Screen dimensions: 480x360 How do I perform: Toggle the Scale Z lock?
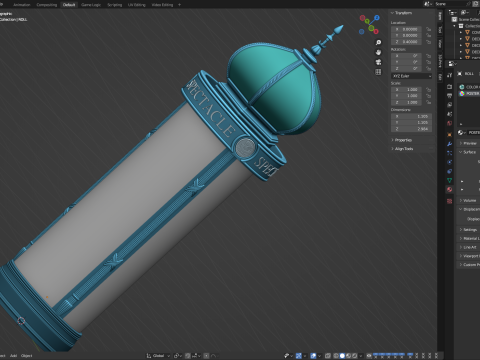428,102
